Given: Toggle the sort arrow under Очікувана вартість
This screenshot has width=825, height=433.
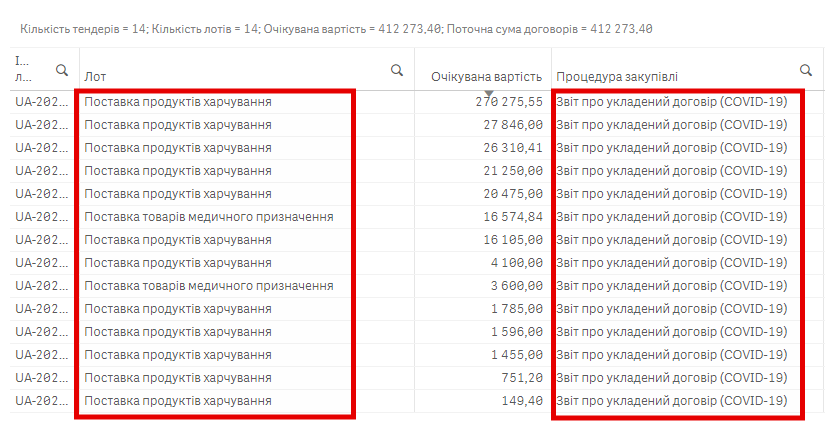Looking at the screenshot, I should tap(489, 94).
